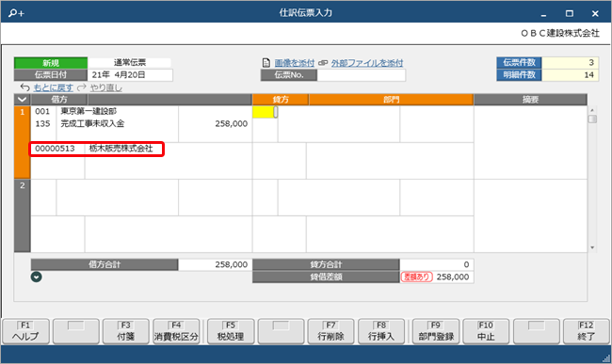
Task: Click F1 ヘルプ function key
Action: pos(25,331)
